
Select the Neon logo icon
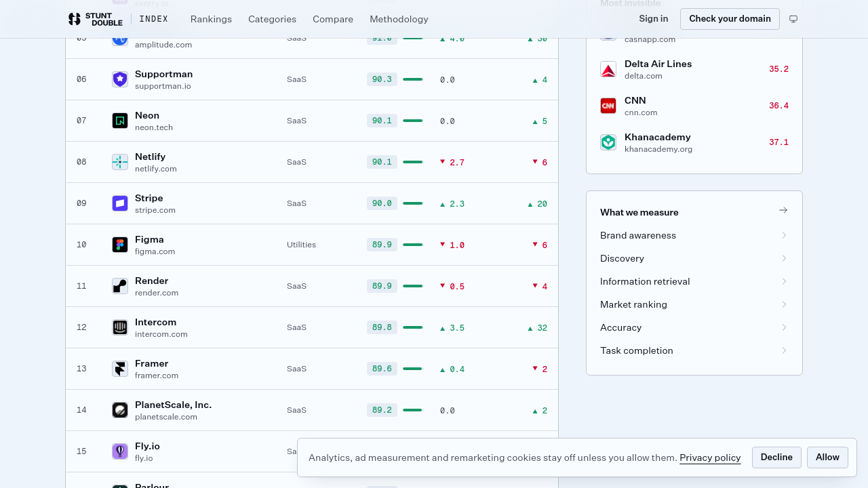[120, 121]
